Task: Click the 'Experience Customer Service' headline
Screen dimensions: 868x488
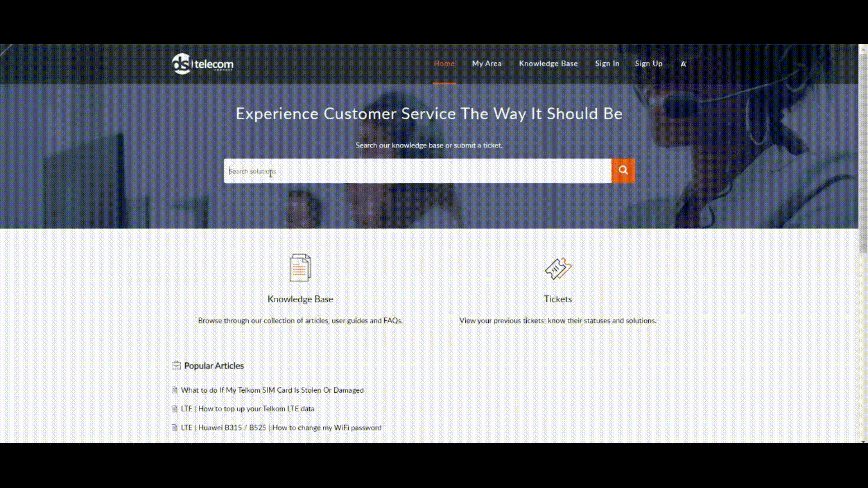Action: pyautogui.click(x=429, y=113)
